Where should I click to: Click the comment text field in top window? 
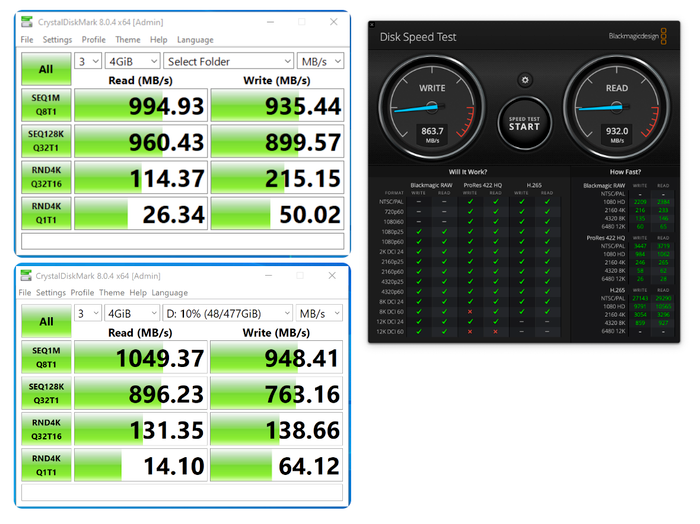pyautogui.click(x=183, y=241)
